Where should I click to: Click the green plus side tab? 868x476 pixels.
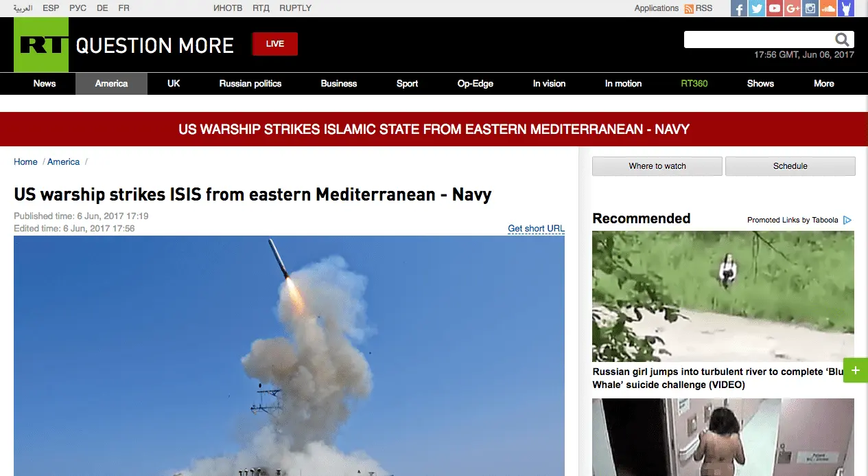(x=855, y=370)
